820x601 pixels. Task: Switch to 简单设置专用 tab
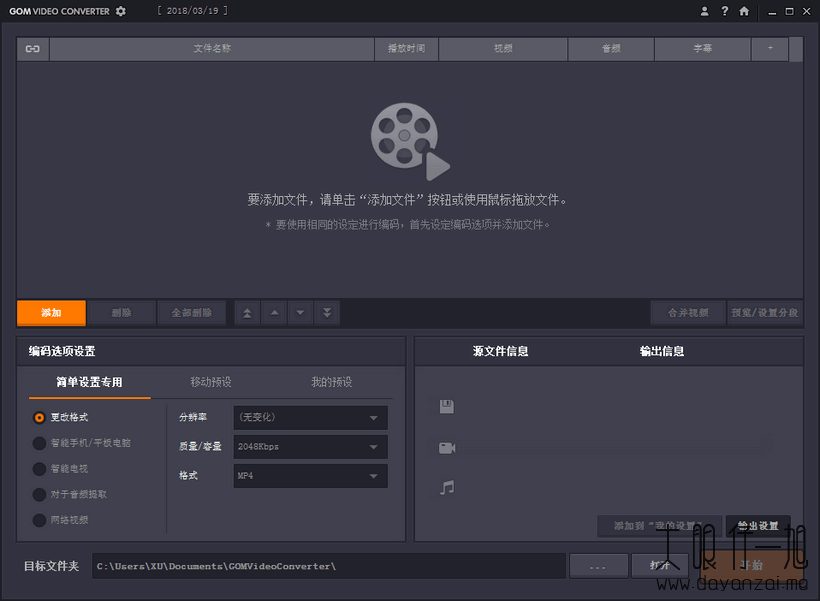point(89,382)
